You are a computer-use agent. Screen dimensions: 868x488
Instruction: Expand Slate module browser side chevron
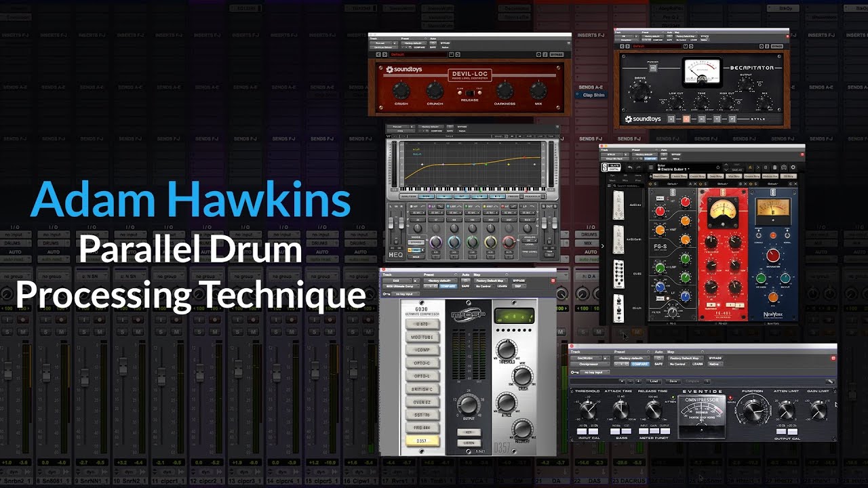tap(602, 246)
